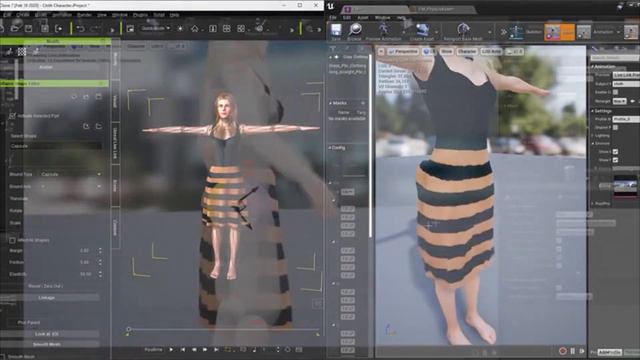Click Play button in left timeline bar
The width and height of the screenshot is (640, 360).
(x=171, y=349)
